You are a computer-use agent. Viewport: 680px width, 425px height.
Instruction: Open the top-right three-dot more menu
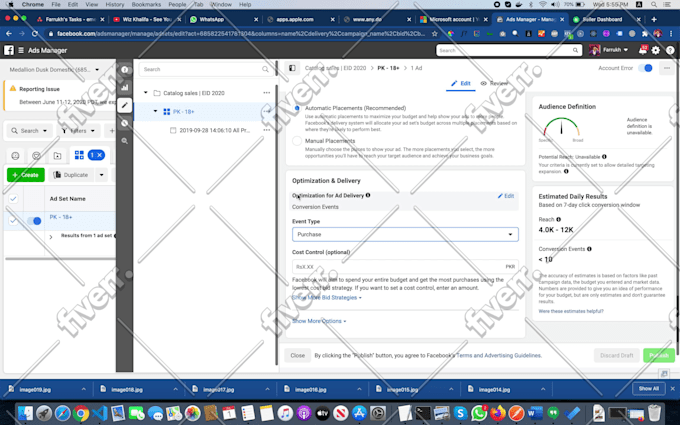(667, 68)
